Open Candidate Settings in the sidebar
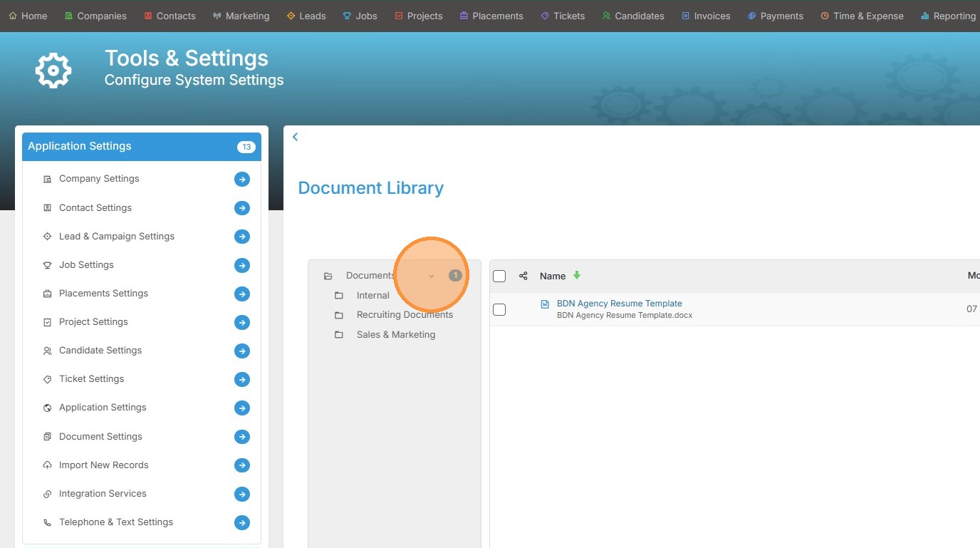 click(x=100, y=351)
